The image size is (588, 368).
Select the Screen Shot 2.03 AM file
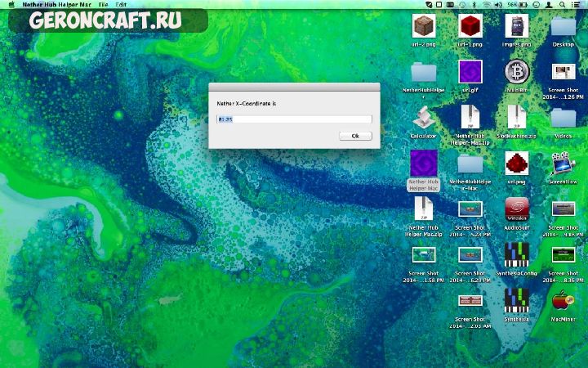470,301
